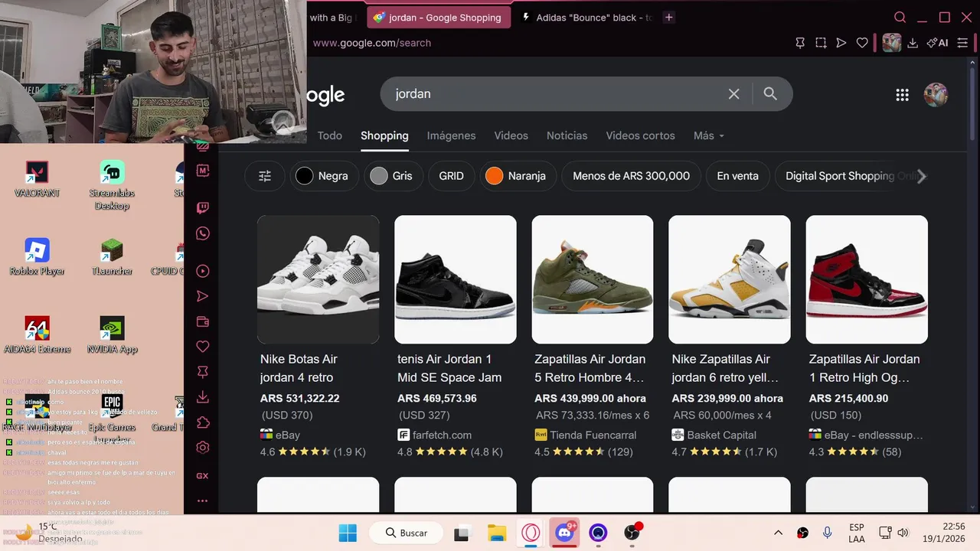Screen dimensions: 980x551
Task: Select the Shopping tab
Action: 384,135
